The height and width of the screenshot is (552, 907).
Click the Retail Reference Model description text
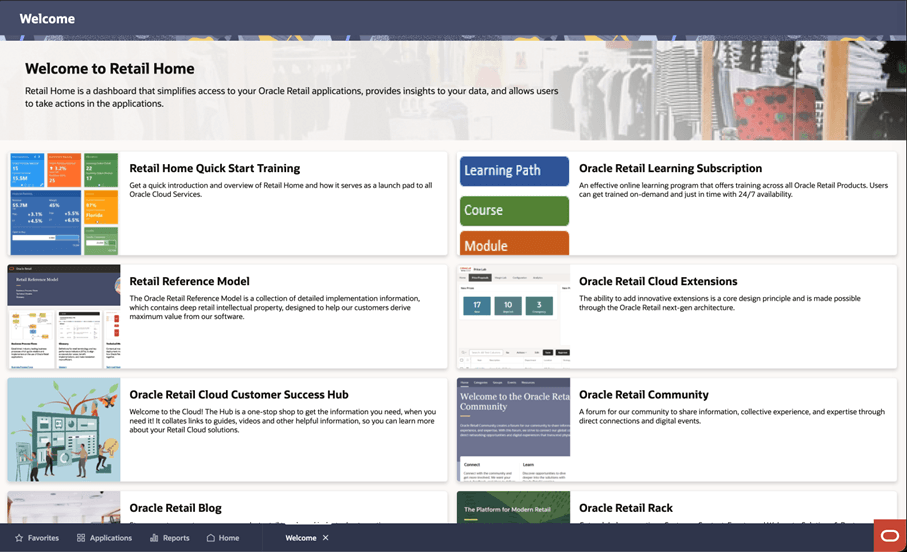click(x=275, y=307)
